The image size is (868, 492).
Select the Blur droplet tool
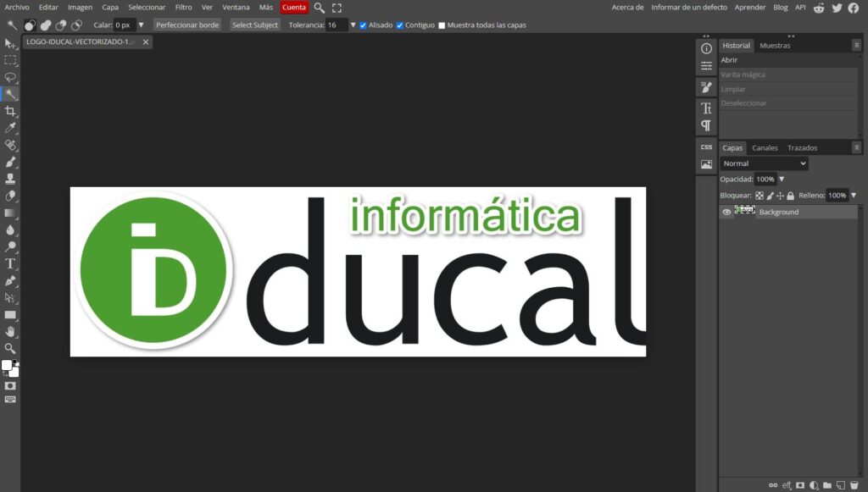pos(10,230)
